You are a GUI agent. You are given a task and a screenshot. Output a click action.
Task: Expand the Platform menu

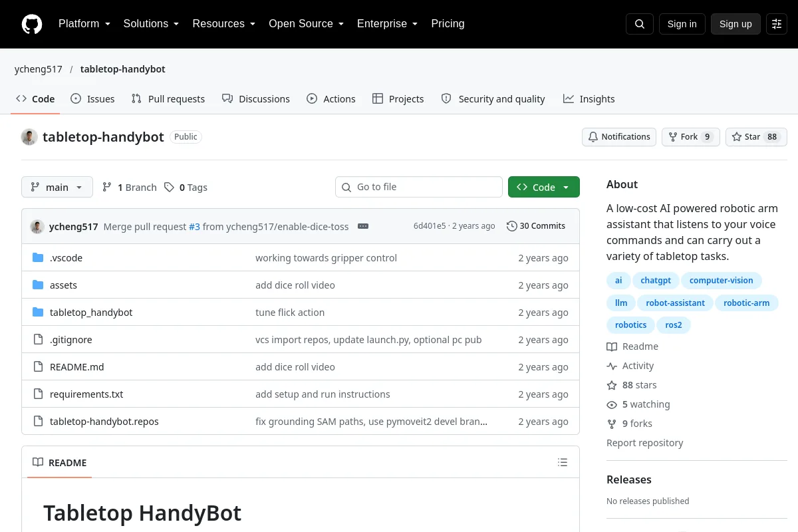(84, 24)
